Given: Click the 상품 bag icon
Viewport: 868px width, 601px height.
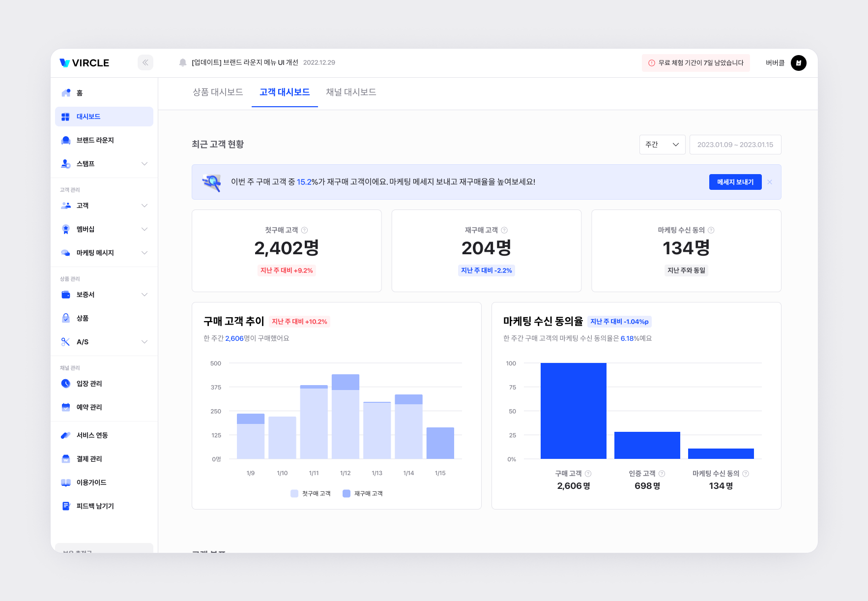Looking at the screenshot, I should pyautogui.click(x=66, y=318).
